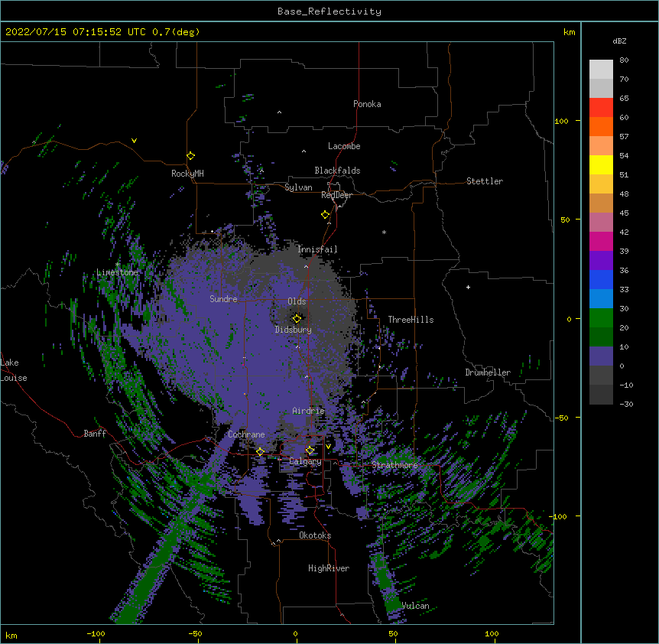Click the Limestone label
The height and width of the screenshot is (644, 659).
pos(117,272)
